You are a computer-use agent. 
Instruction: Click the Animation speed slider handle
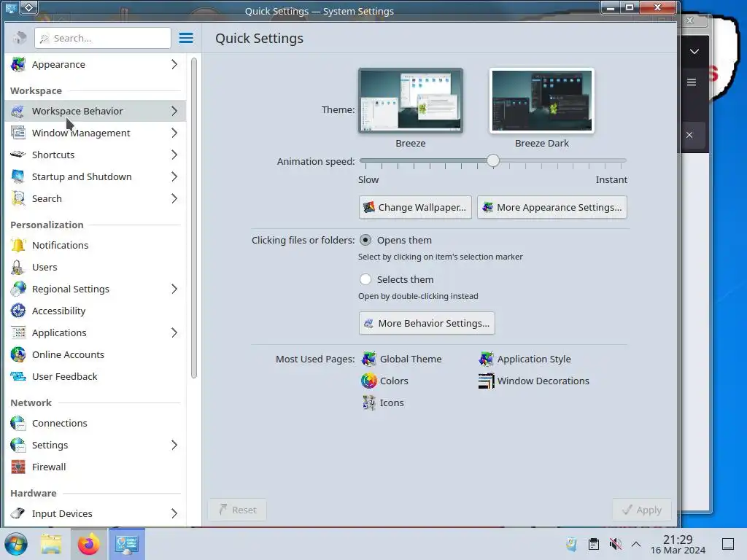pyautogui.click(x=493, y=160)
